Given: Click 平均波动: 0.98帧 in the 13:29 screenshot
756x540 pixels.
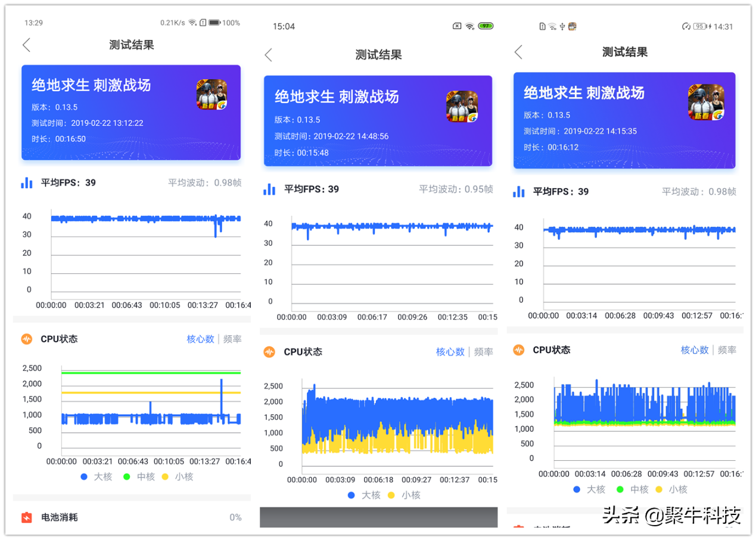Looking at the screenshot, I should [x=205, y=183].
